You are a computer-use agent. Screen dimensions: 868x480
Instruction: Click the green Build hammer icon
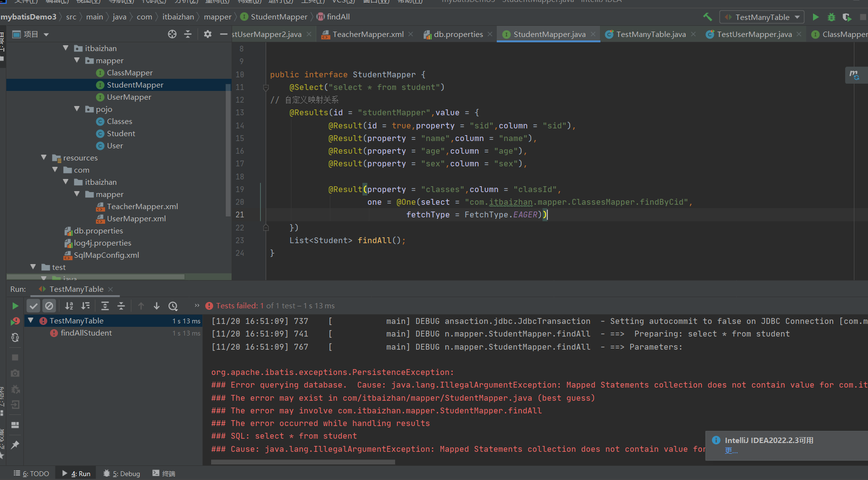tap(707, 17)
